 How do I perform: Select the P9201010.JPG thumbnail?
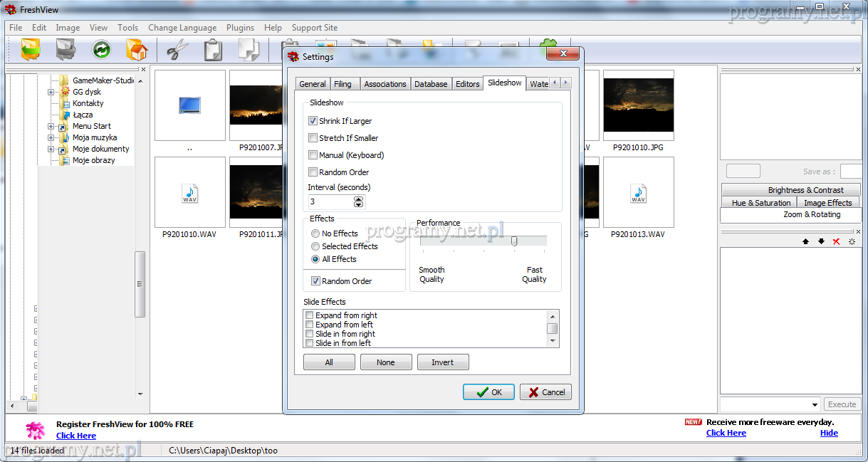point(638,105)
